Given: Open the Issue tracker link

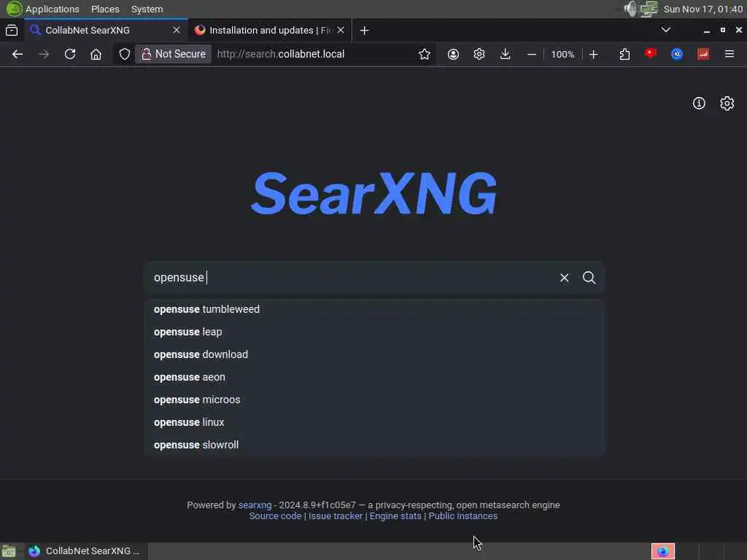Looking at the screenshot, I should pyautogui.click(x=336, y=516).
